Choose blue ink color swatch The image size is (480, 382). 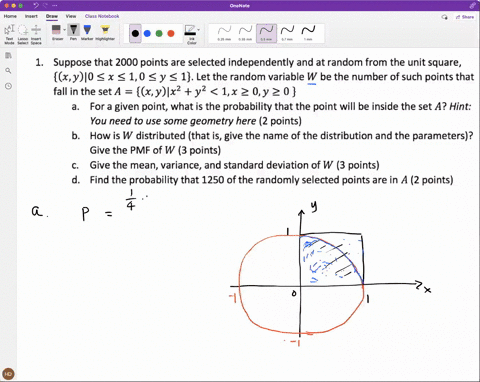pos(147,33)
